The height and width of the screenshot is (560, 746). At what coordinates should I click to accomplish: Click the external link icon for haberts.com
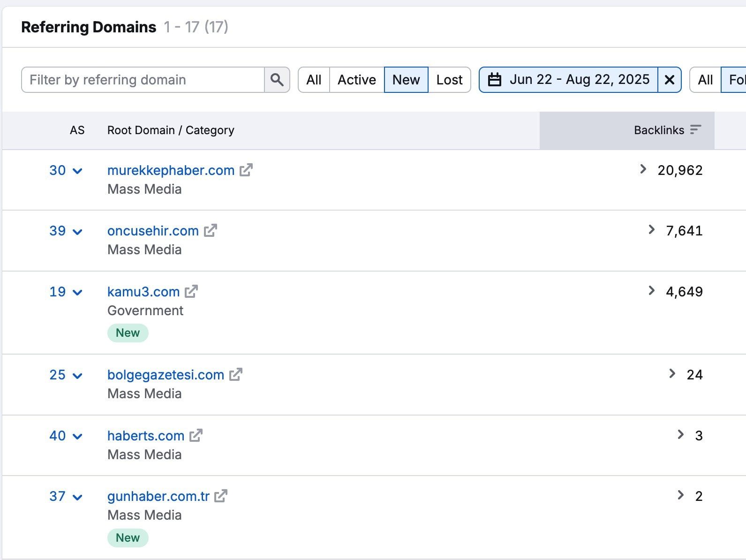(196, 436)
